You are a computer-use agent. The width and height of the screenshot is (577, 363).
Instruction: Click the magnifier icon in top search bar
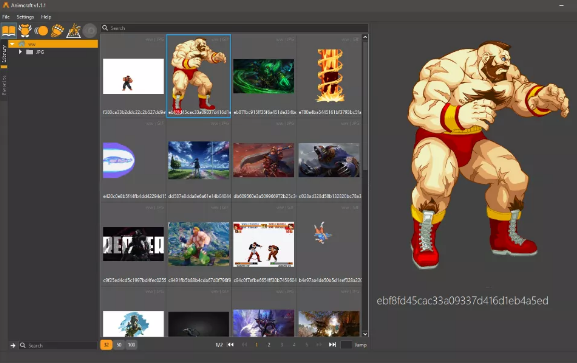pos(105,28)
